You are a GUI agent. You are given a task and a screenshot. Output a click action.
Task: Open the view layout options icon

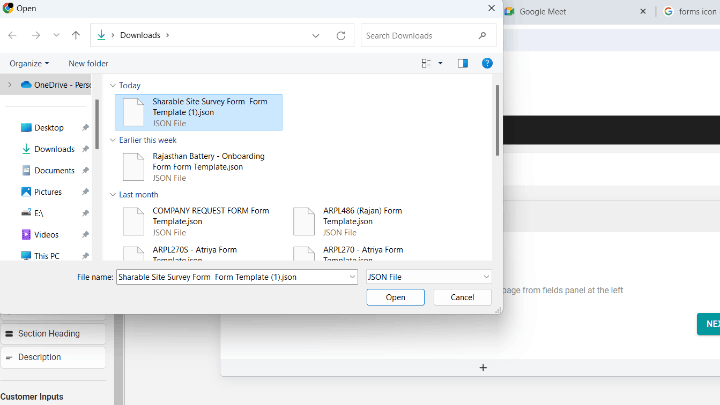coord(427,63)
